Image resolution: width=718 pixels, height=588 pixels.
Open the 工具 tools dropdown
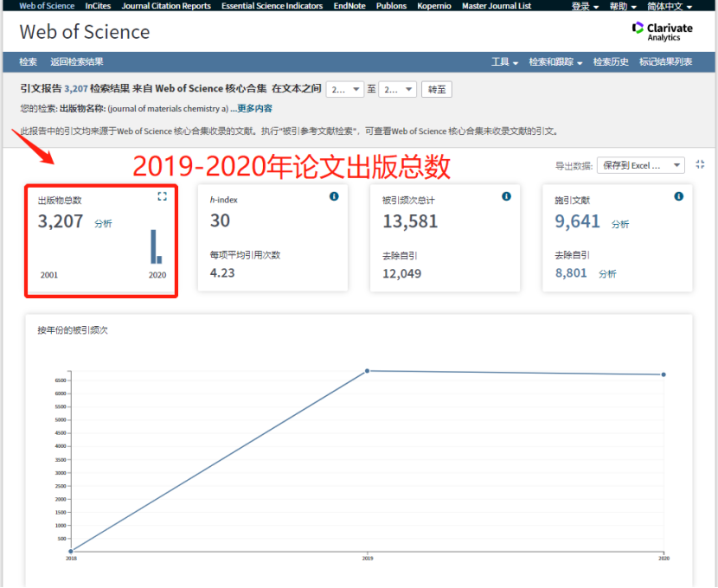click(504, 61)
